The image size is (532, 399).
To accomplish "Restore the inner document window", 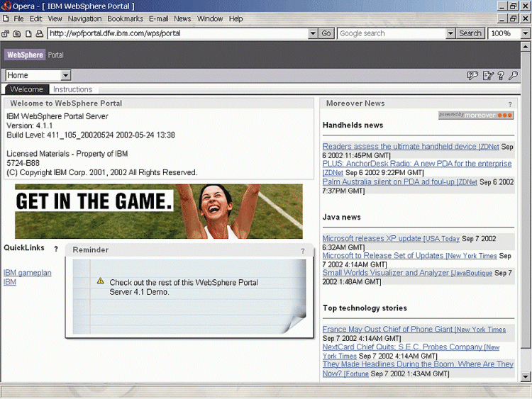I will [x=513, y=18].
